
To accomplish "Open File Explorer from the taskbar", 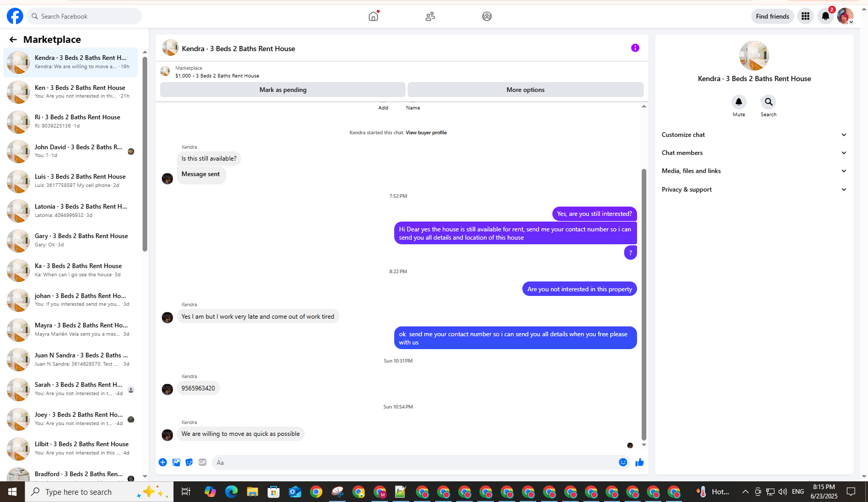I will pos(252,492).
